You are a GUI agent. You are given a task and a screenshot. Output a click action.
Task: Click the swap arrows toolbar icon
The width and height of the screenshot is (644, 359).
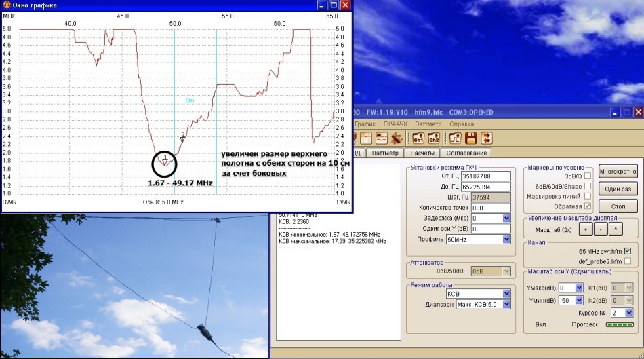coord(486,138)
